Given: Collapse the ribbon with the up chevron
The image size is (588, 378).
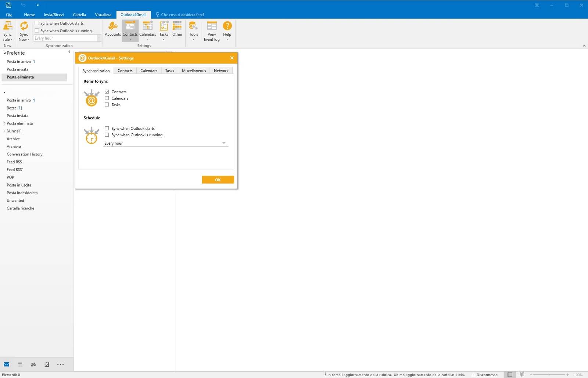Looking at the screenshot, I should tap(584, 46).
